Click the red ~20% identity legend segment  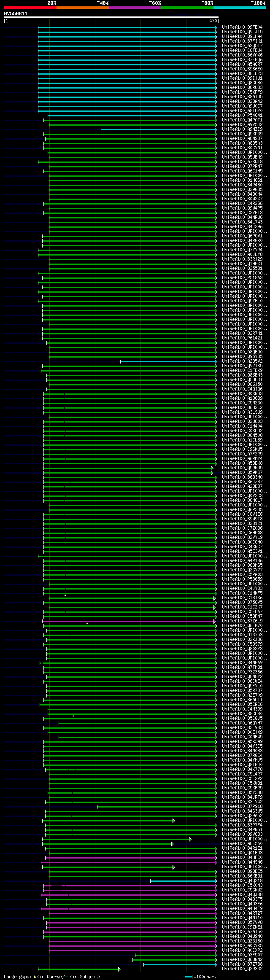tap(30, 7)
